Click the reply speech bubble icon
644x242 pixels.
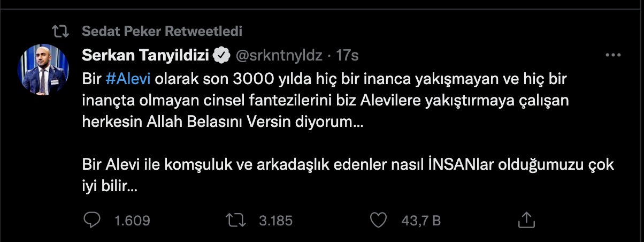point(93,220)
